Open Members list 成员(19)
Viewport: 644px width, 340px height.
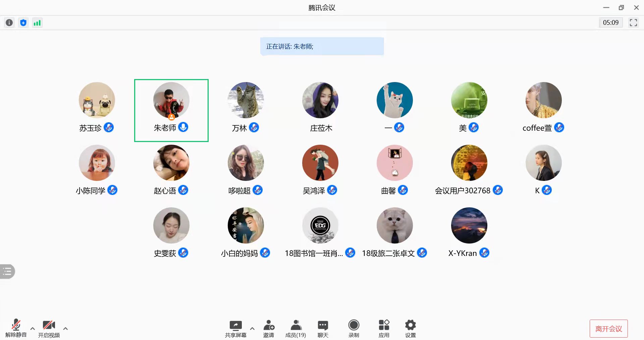click(x=296, y=329)
